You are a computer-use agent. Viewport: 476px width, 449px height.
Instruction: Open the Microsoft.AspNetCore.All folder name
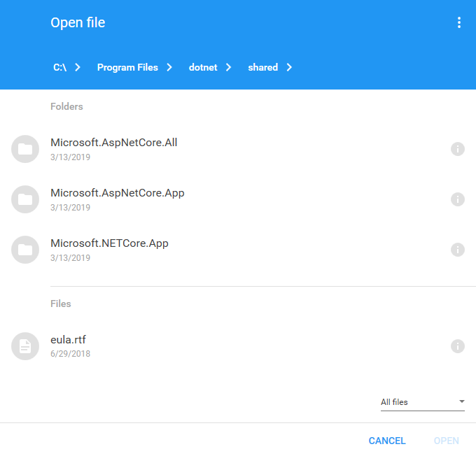point(114,143)
